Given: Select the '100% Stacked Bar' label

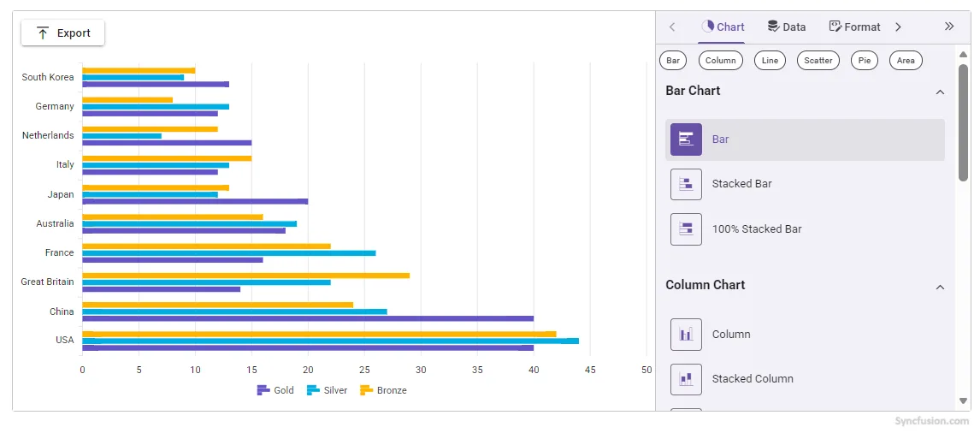Looking at the screenshot, I should pos(757,229).
